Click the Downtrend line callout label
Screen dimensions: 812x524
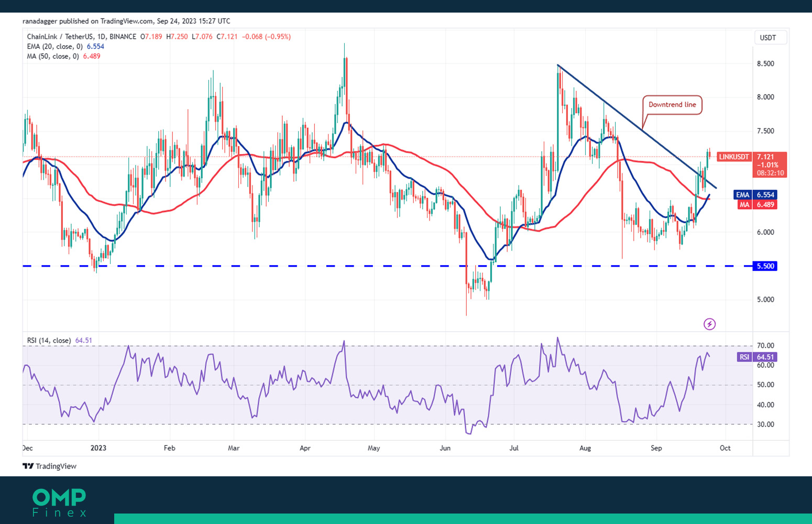point(672,105)
